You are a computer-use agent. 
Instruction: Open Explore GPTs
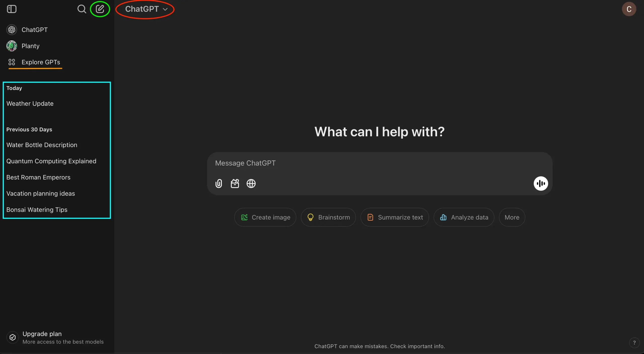click(x=41, y=62)
